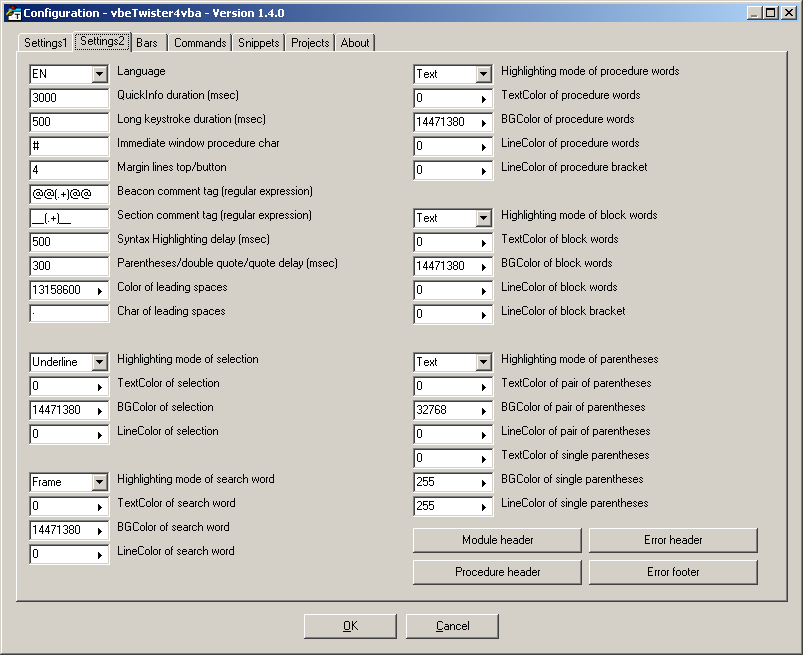The image size is (803, 655).
Task: Click the QuickInfo duration field
Action: coord(69,98)
